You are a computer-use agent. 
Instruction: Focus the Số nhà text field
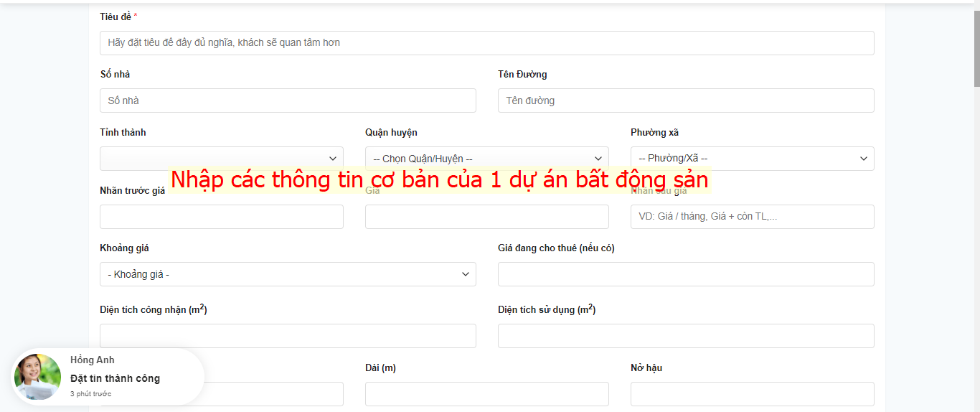(288, 100)
